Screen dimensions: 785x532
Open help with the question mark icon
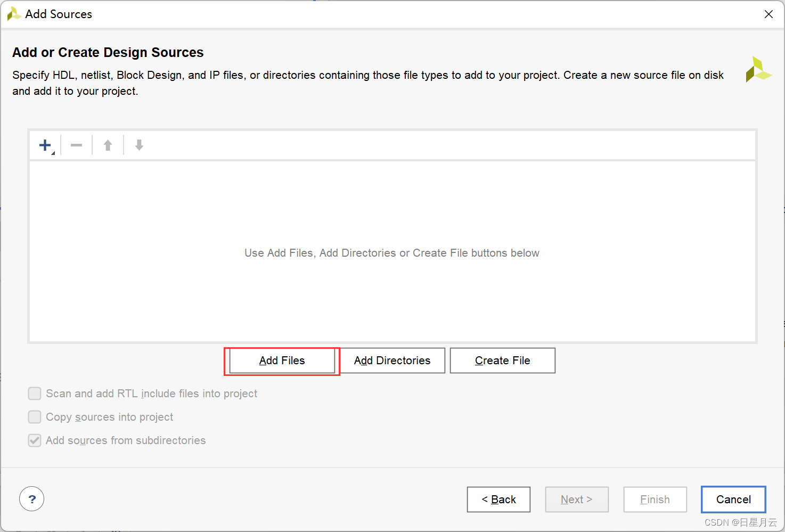32,499
